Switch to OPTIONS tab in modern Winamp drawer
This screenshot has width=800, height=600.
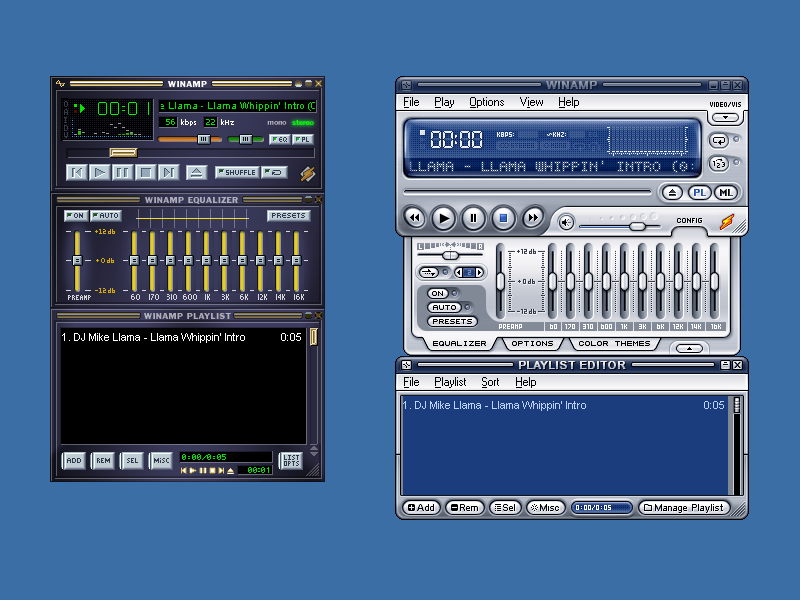(532, 343)
